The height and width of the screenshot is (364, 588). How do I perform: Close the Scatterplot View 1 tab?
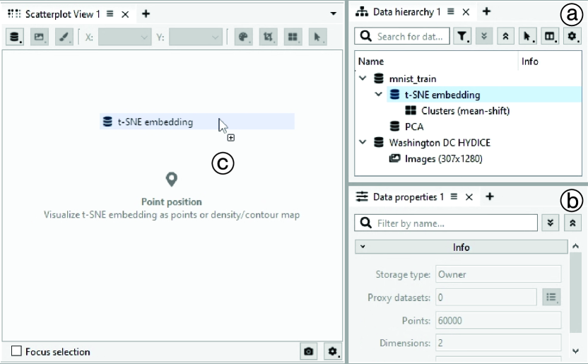125,14
